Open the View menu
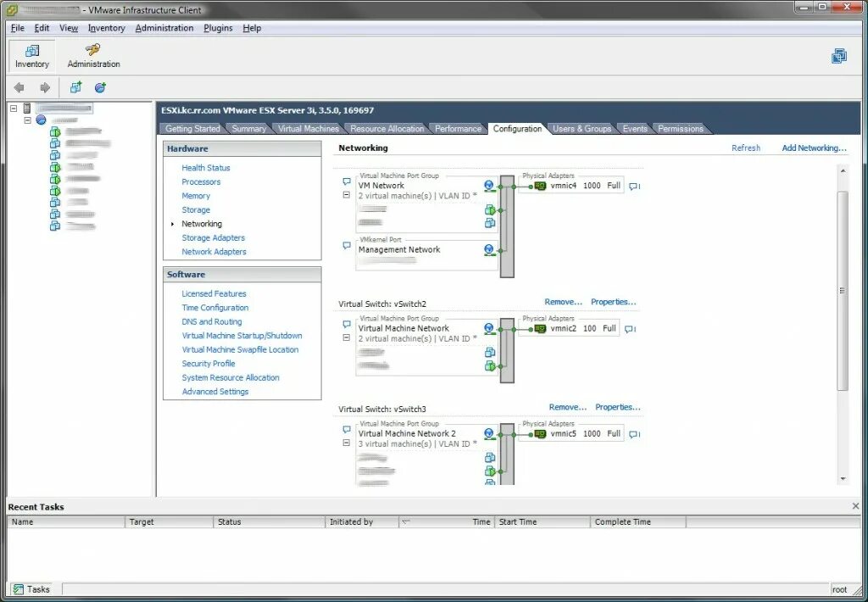868x602 pixels. (x=69, y=28)
